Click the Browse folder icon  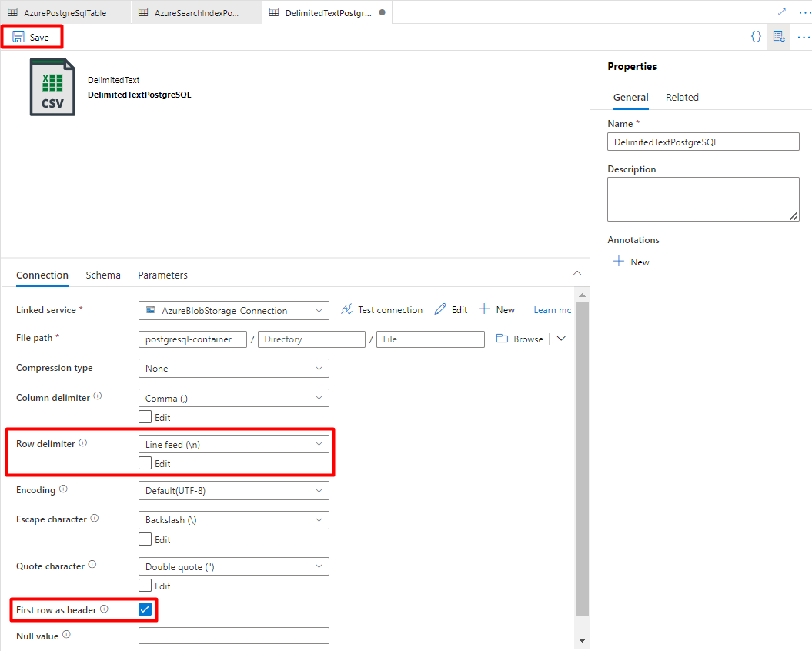[x=502, y=338]
